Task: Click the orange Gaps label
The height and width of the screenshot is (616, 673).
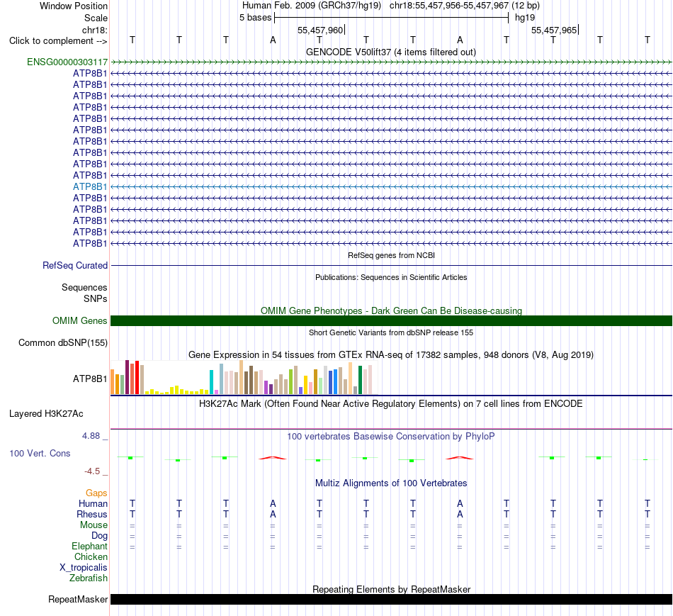Action: pyautogui.click(x=96, y=493)
